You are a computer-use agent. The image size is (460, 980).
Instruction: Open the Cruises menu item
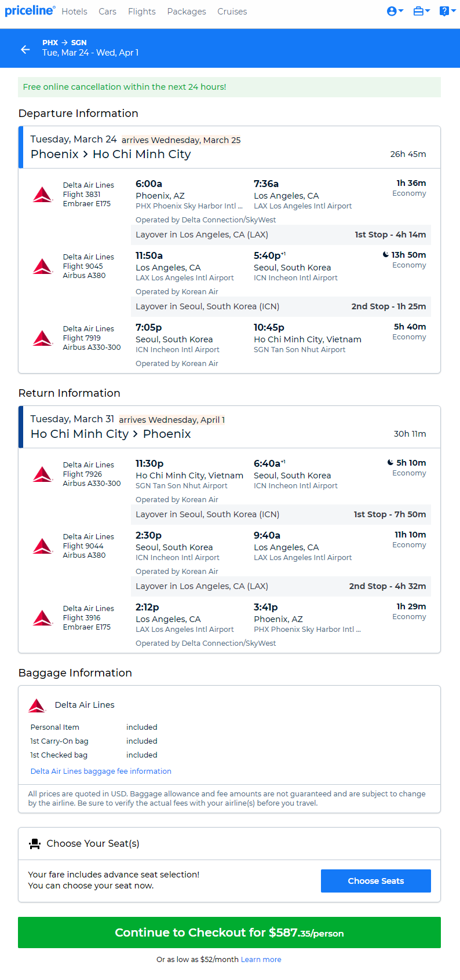[232, 12]
